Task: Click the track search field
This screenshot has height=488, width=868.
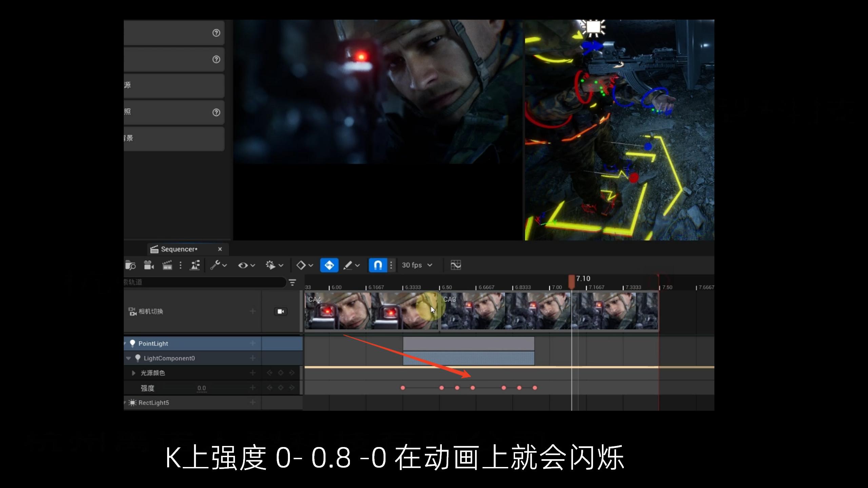Action: coord(204,282)
